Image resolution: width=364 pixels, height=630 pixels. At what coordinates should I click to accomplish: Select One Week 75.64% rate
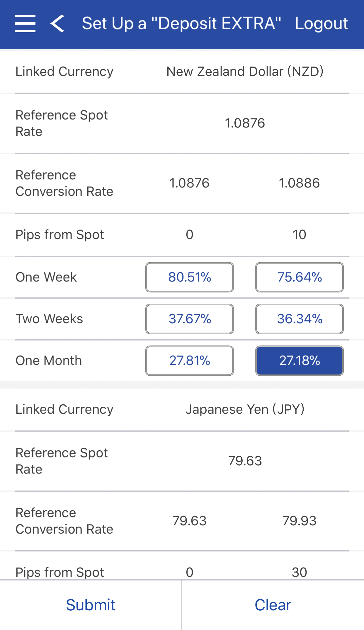tap(299, 277)
